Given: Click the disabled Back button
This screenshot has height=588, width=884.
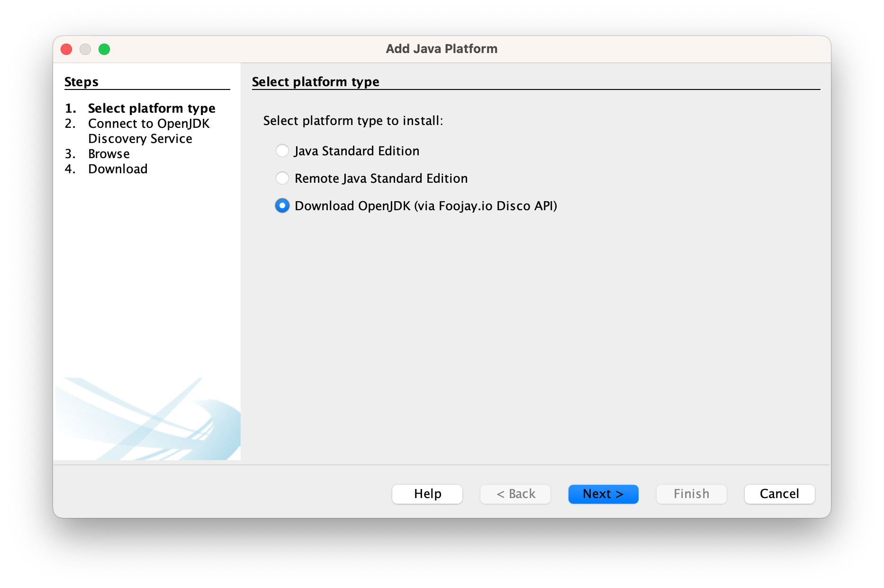Looking at the screenshot, I should click(515, 494).
